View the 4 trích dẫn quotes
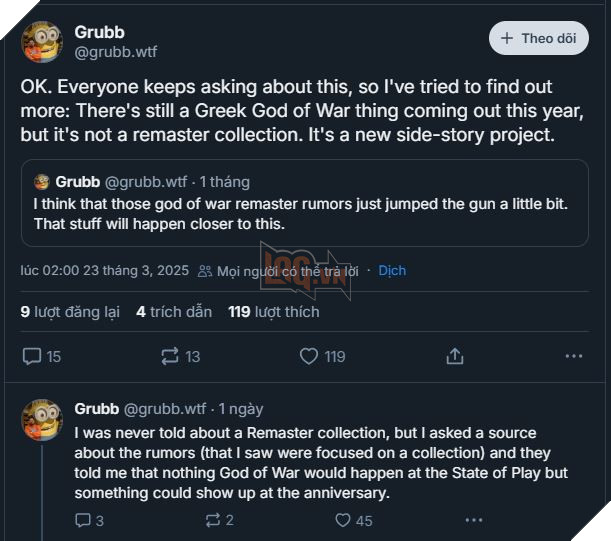The image size is (611, 541). [x=174, y=312]
